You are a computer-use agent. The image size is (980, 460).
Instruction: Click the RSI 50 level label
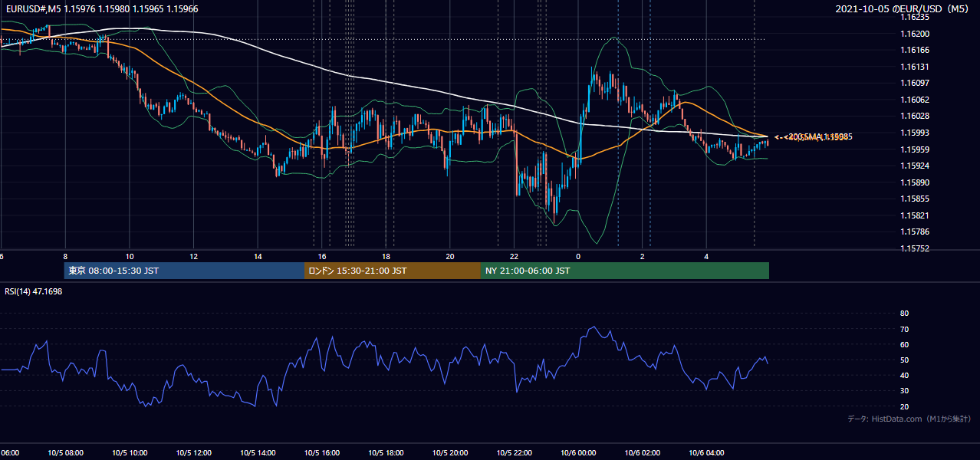tap(904, 360)
